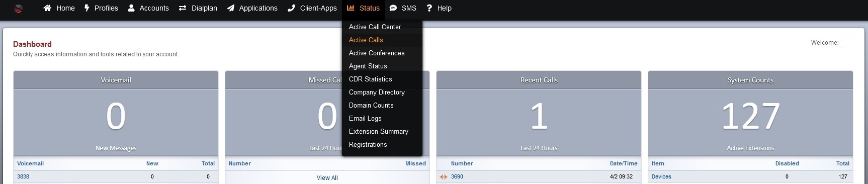
Task: Click the Welcome: text
Action: [825, 43]
